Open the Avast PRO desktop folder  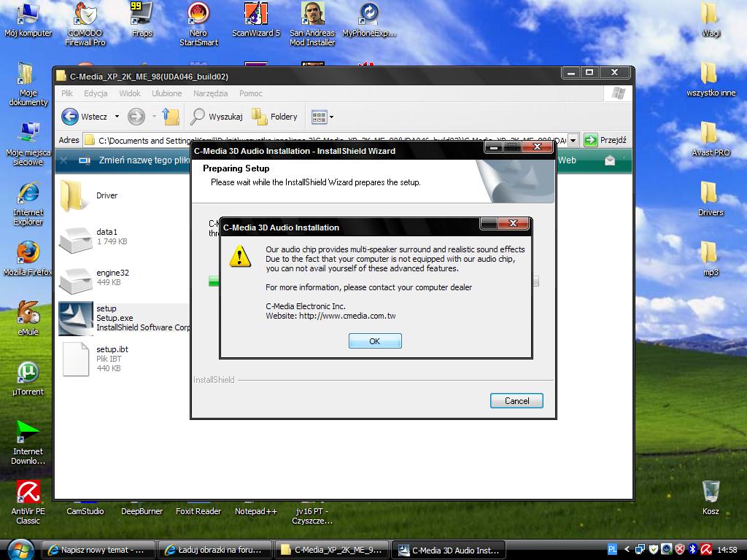pyautogui.click(x=711, y=139)
